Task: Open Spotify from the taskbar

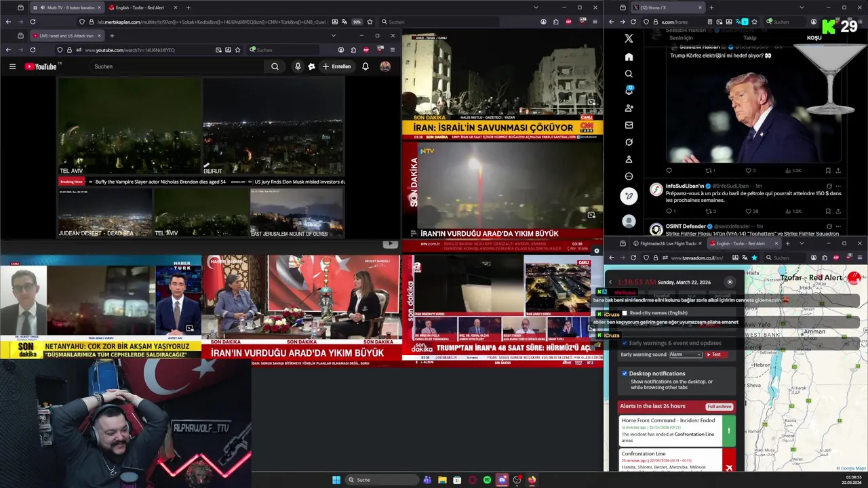Action: click(x=487, y=480)
